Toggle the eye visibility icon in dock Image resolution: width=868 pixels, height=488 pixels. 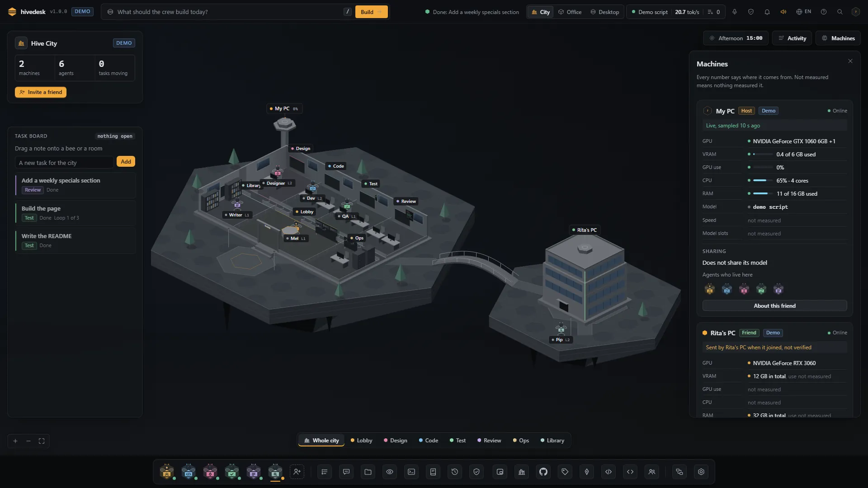[390, 472]
